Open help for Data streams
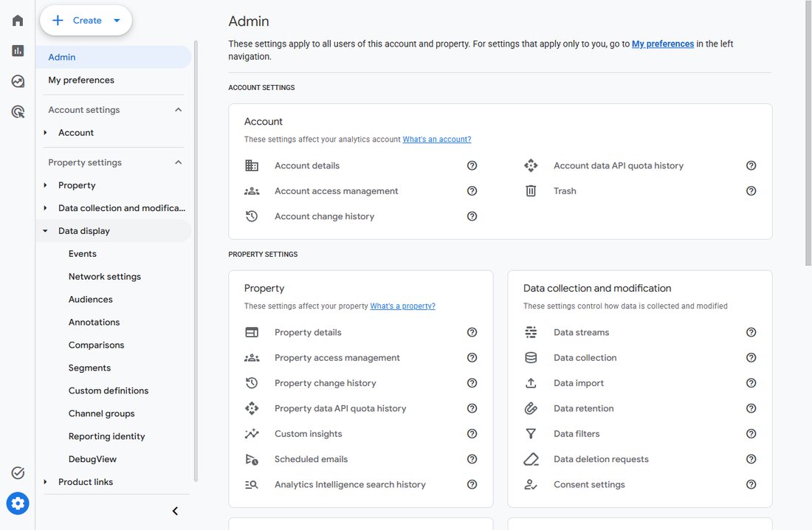The image size is (812, 530). [x=751, y=332]
